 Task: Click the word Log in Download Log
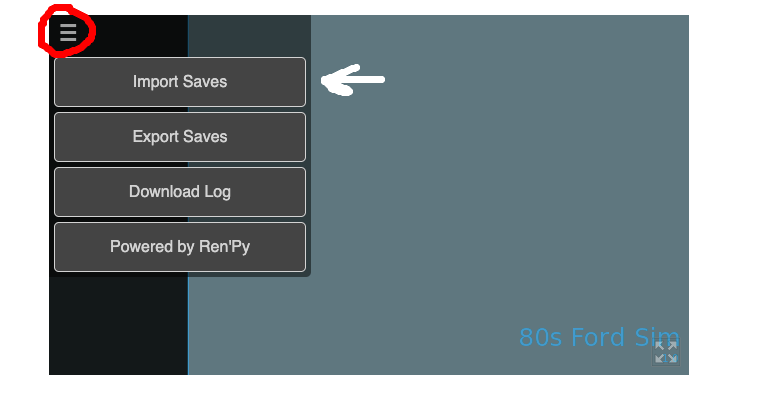coord(217,192)
